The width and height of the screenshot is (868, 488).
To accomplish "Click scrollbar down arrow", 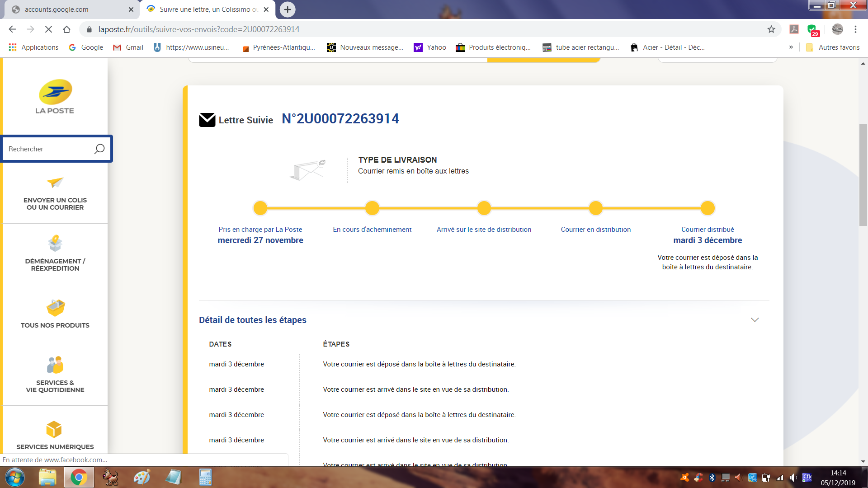I will 863,461.
